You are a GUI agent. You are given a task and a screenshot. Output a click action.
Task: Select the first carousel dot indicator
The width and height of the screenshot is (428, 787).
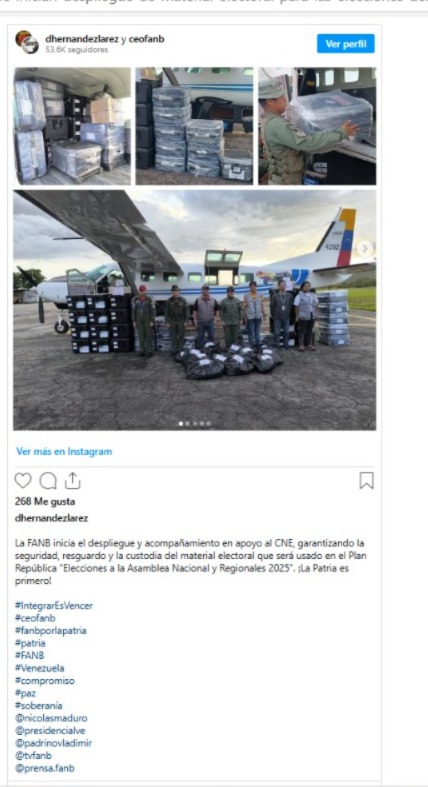(x=181, y=424)
